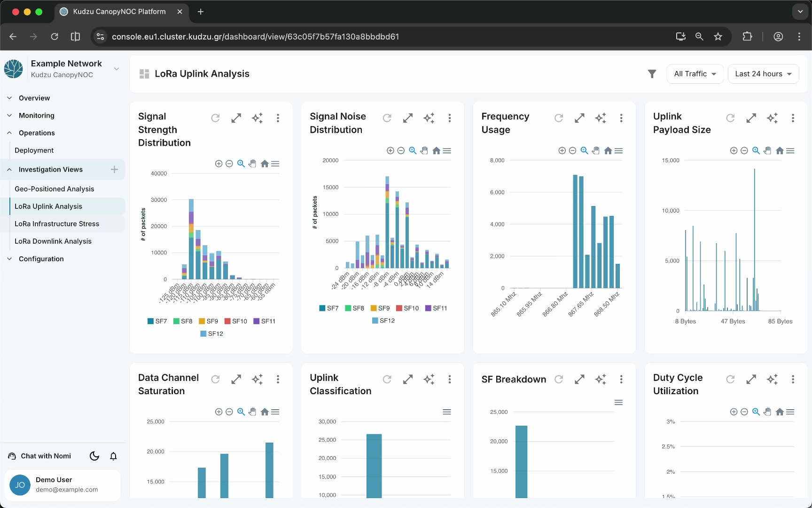This screenshot has height=508, width=812.
Task: Expand SF Breakdown to fullscreen
Action: 580,379
